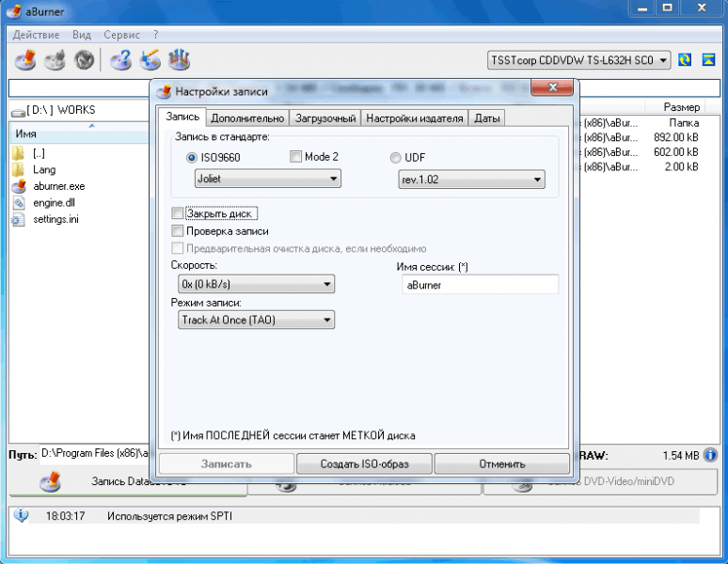The width and height of the screenshot is (728, 564).
Task: Click the Отменить button
Action: tap(502, 463)
